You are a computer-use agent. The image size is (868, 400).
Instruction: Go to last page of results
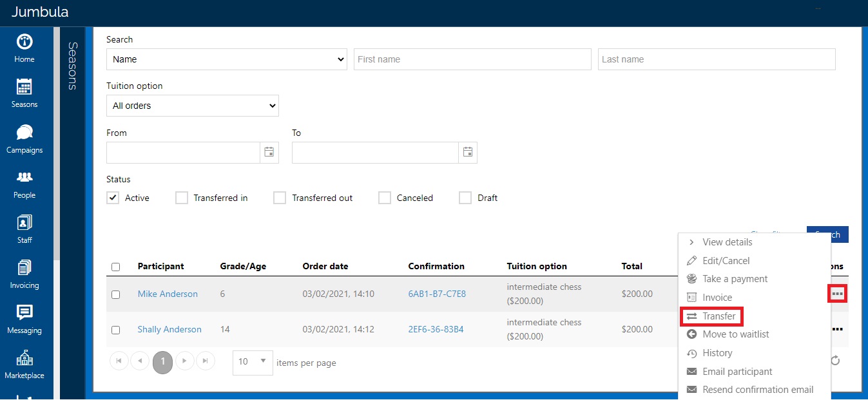[206, 361]
